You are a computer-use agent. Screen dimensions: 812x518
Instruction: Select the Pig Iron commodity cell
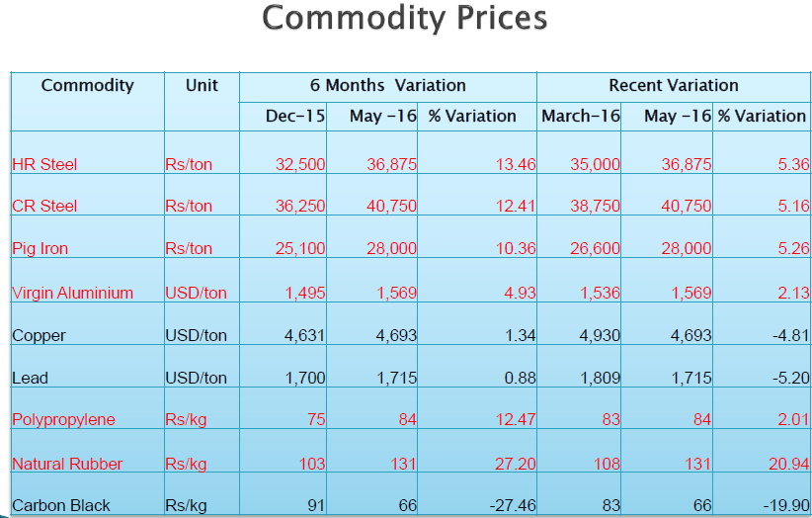pyautogui.click(x=41, y=248)
